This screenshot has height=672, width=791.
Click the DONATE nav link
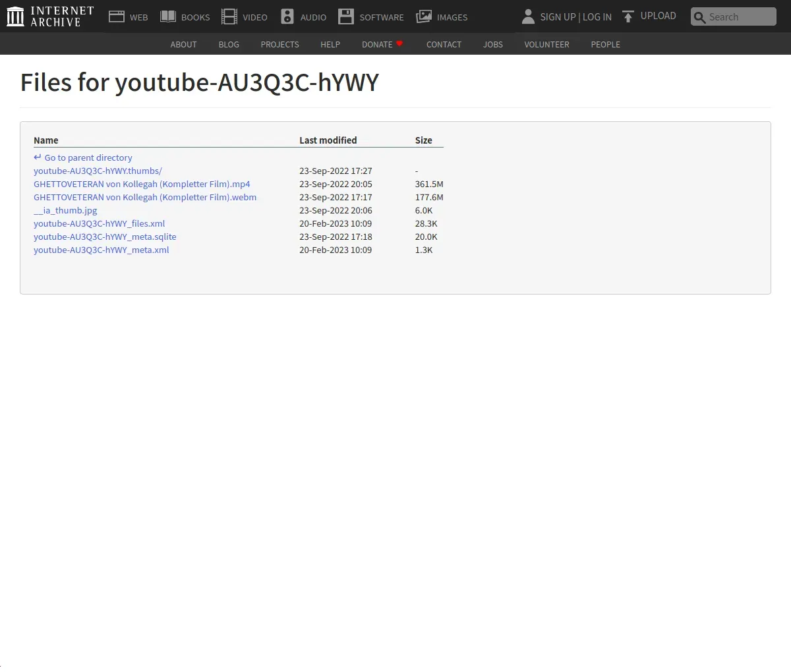coord(377,45)
